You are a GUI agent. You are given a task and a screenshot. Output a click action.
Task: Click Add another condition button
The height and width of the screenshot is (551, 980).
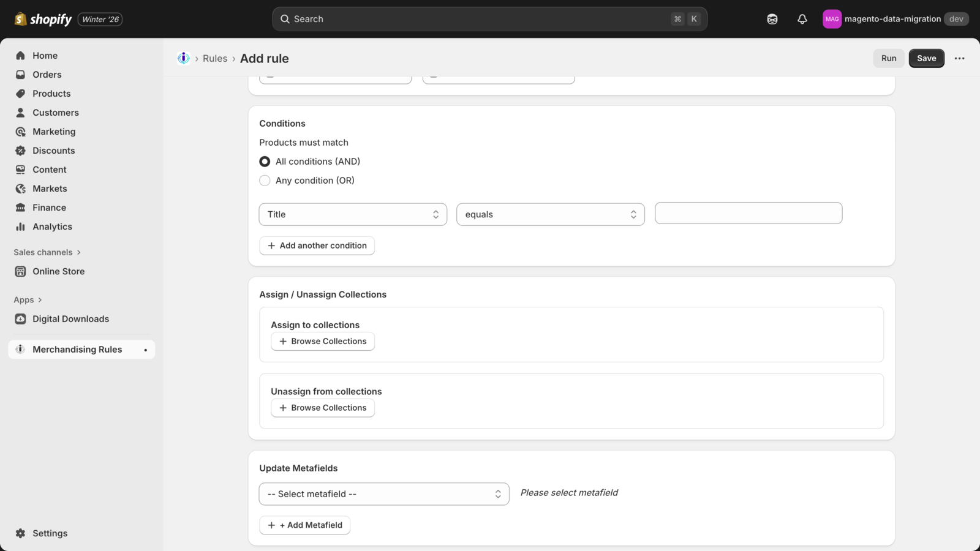click(317, 246)
